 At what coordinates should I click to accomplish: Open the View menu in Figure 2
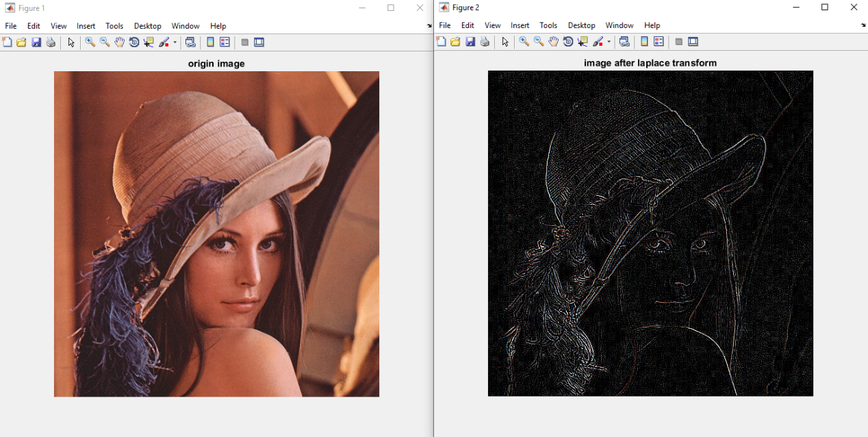pyautogui.click(x=493, y=25)
